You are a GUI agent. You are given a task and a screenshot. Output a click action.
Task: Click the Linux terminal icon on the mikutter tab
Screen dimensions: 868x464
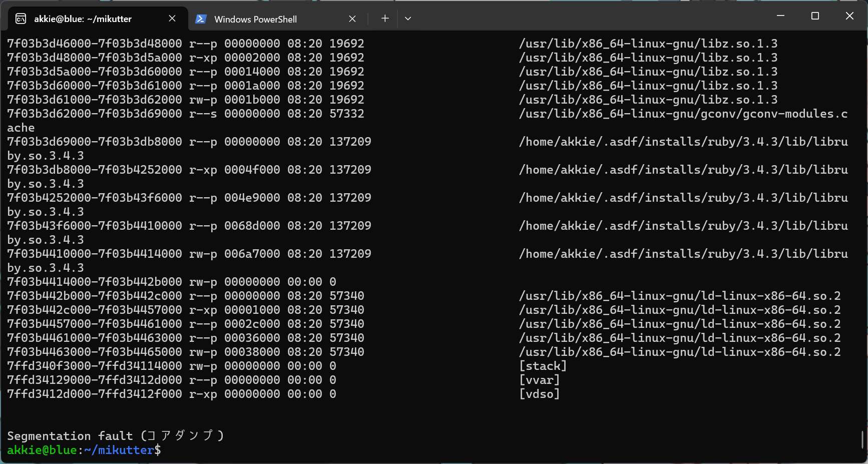(x=21, y=19)
